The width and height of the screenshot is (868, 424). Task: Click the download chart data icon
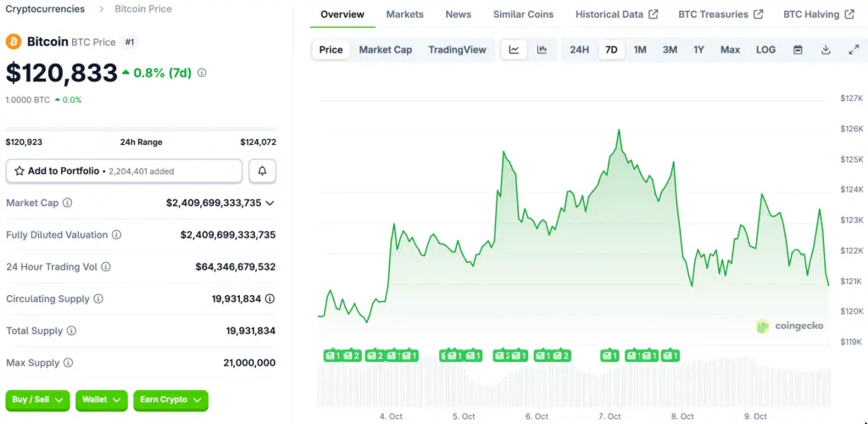click(826, 50)
